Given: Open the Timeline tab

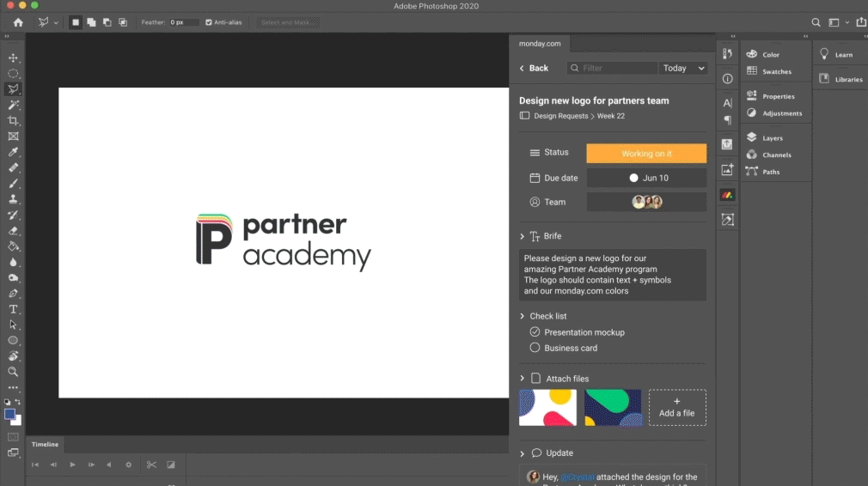Looking at the screenshot, I should (x=45, y=445).
